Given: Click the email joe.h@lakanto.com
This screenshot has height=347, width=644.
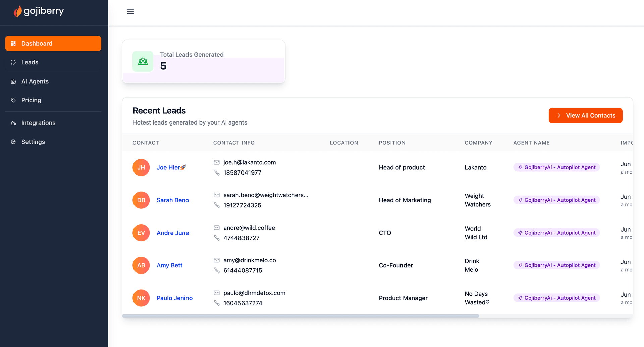Looking at the screenshot, I should point(250,162).
